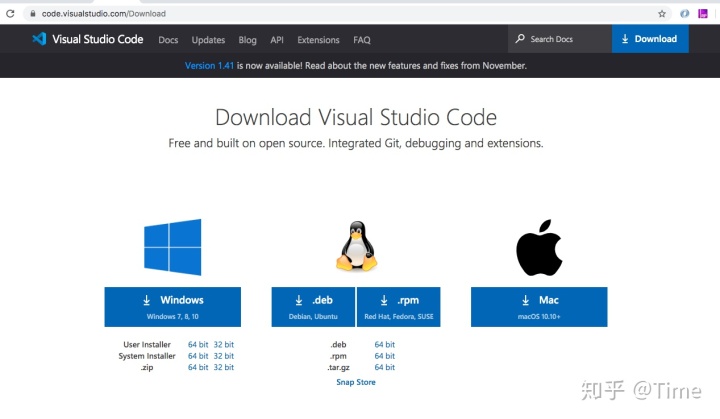
Task: Click the address bar URL code.visualstudio.com/Download
Action: [x=104, y=14]
